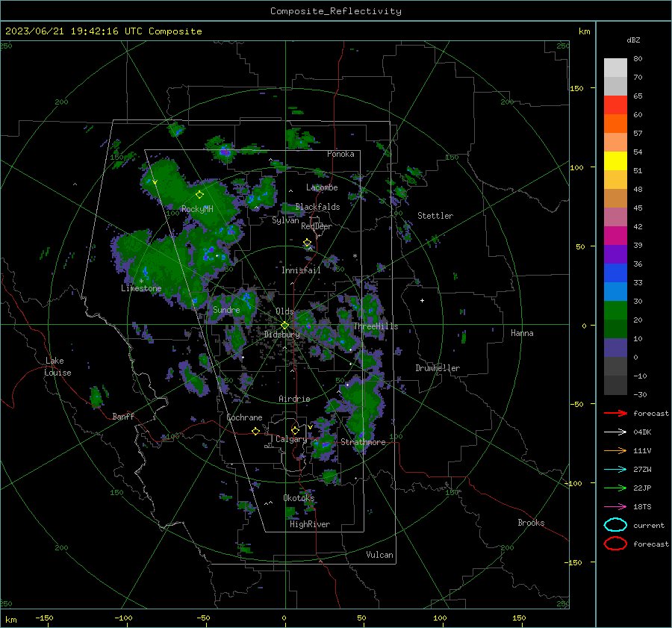
Task: Click the red forecast arrow in legend
Action: [x=615, y=413]
